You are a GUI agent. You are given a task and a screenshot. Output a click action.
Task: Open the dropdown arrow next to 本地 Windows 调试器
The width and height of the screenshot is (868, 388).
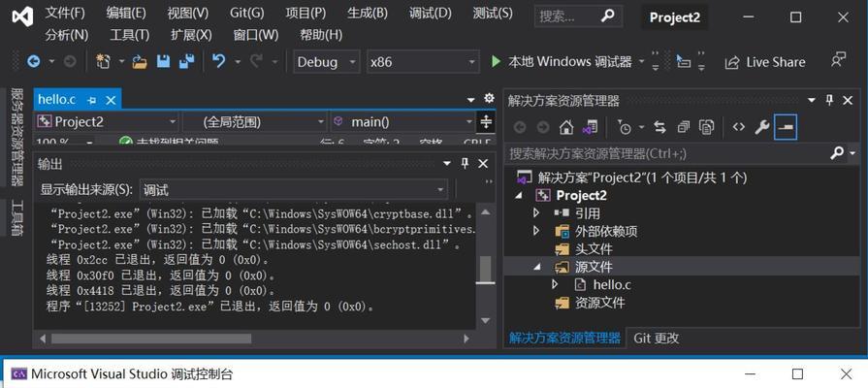[x=642, y=61]
